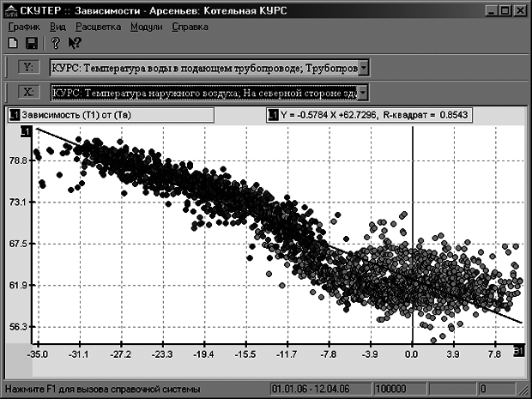Click the X-axis value -19.4
Screen dimensions: 532x399
pyautogui.click(x=203, y=354)
